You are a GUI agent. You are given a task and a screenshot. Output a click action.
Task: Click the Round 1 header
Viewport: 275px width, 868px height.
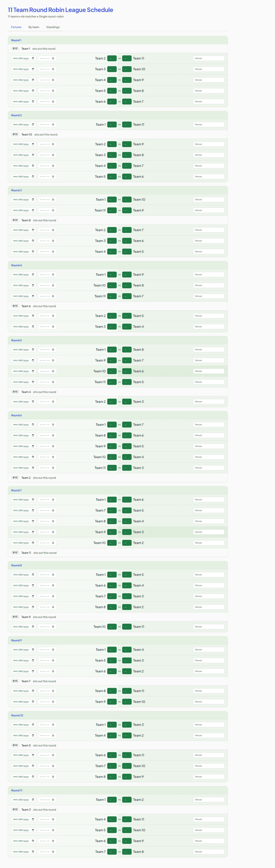click(118, 40)
